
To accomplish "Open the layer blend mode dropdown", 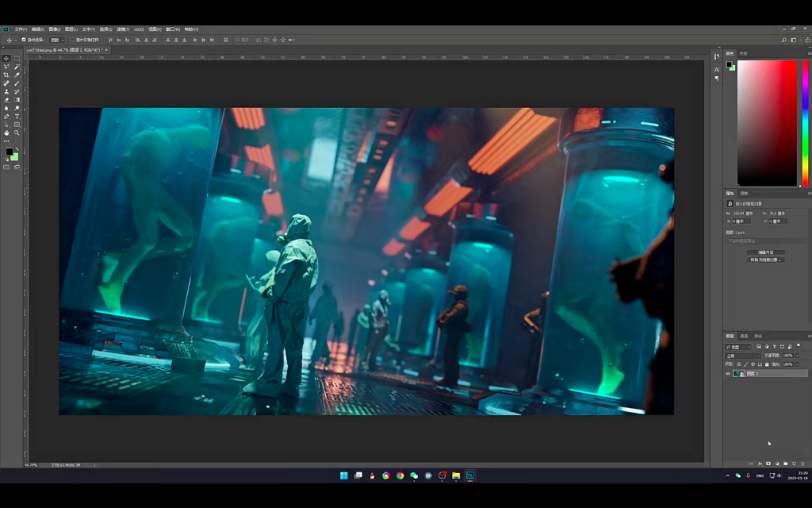I will [x=743, y=356].
